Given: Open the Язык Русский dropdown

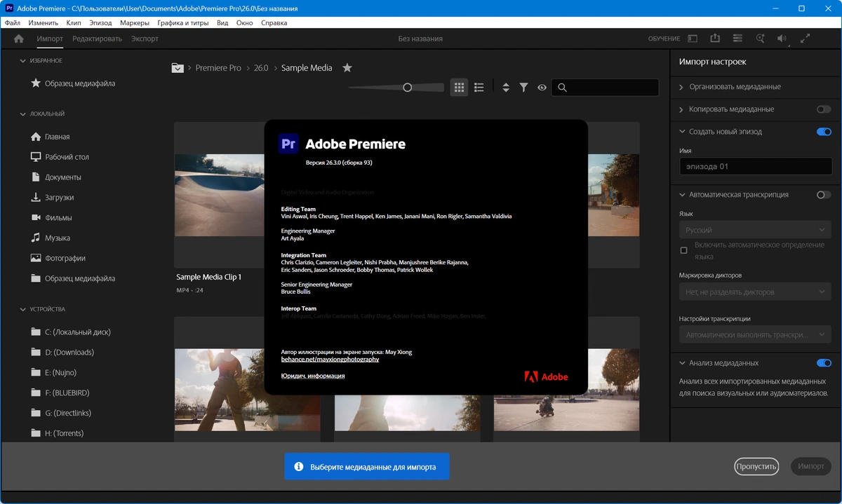Looking at the screenshot, I should (756, 230).
